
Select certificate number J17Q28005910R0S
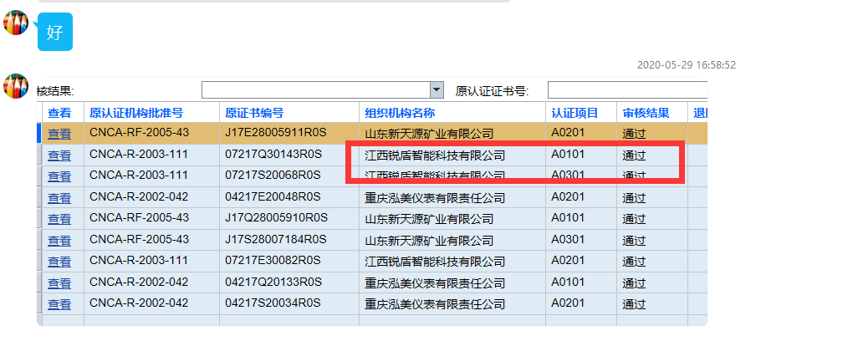tap(276, 217)
